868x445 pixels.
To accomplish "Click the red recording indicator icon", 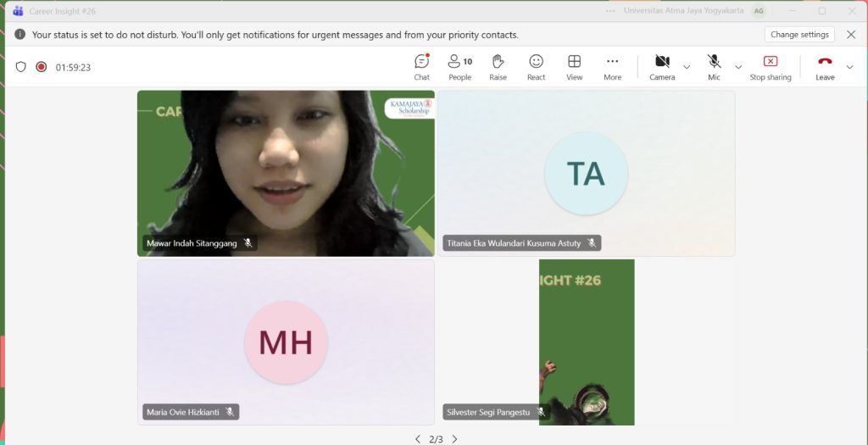I will pyautogui.click(x=41, y=67).
